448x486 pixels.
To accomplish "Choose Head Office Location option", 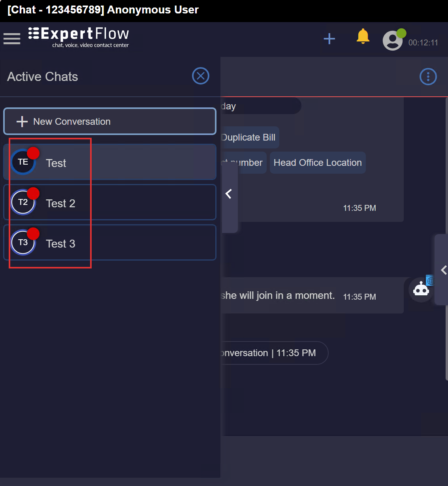I will (x=318, y=163).
